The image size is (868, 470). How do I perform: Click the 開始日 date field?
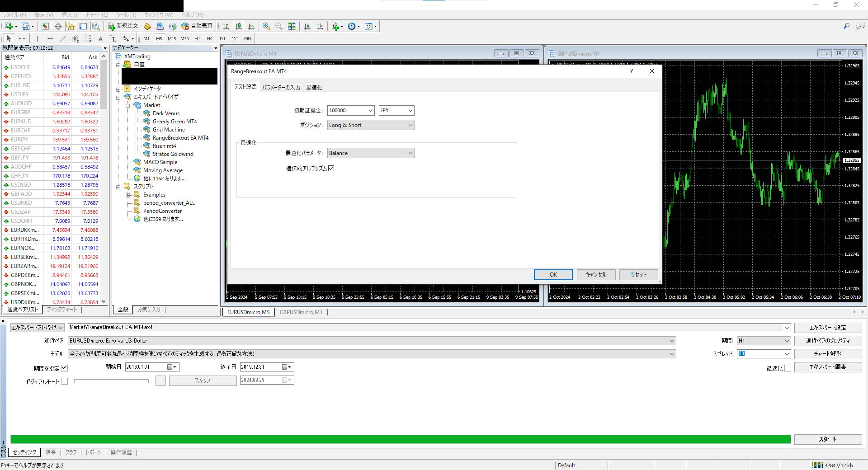click(152, 367)
